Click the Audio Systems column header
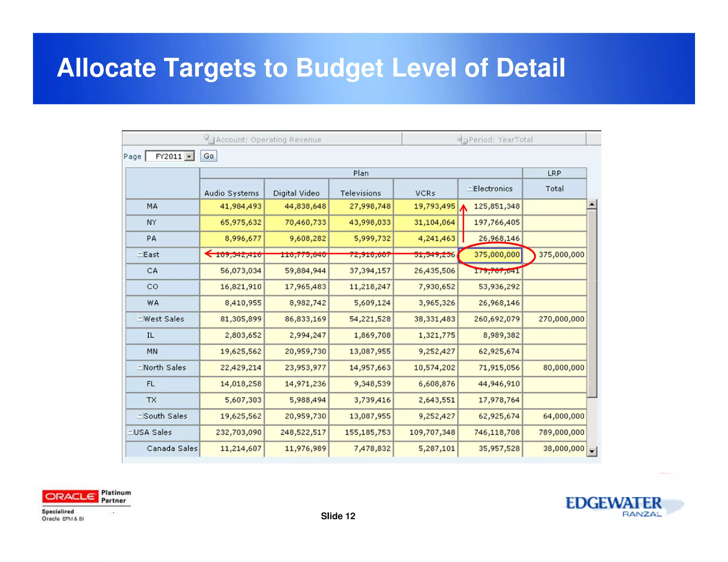The height and width of the screenshot is (562, 728). click(x=232, y=189)
